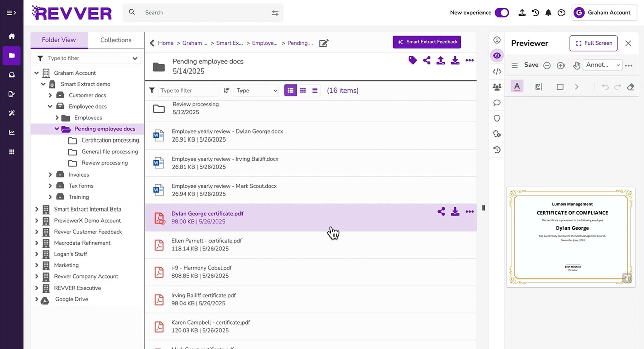Select the text underline annotation tool
Viewport: 644px width, 349px height.
[517, 86]
